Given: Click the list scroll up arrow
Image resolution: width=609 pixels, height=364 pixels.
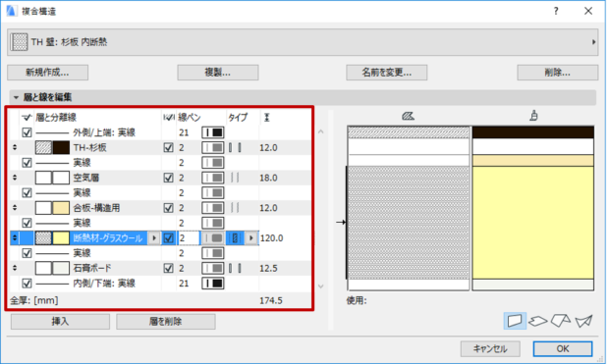Looking at the screenshot, I should click(321, 131).
